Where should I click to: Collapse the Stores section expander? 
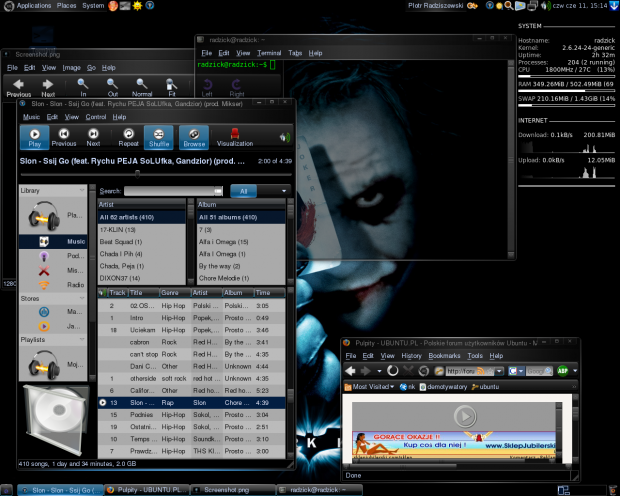82,298
